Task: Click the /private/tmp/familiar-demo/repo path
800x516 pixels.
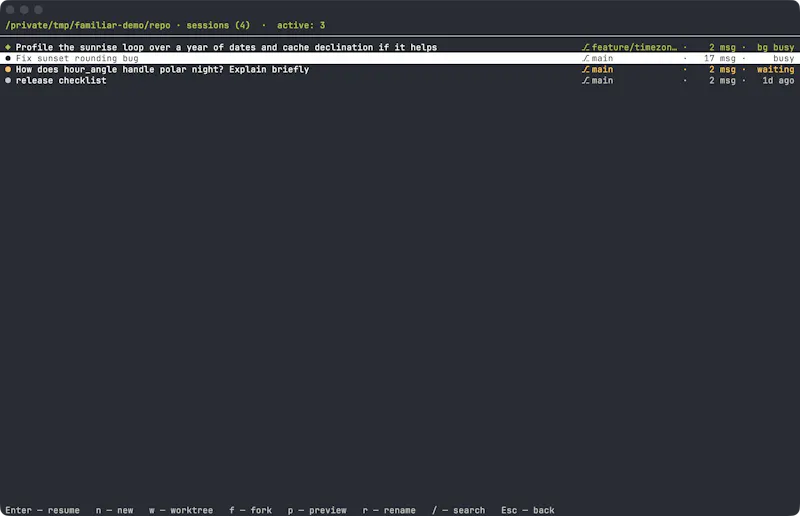Action: tap(88, 25)
